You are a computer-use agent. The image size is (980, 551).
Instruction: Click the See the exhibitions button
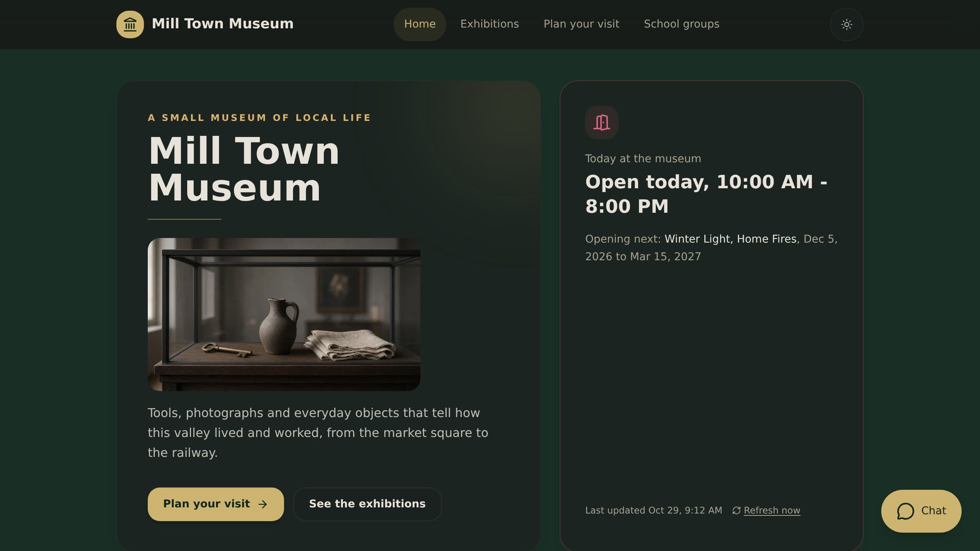click(x=367, y=504)
